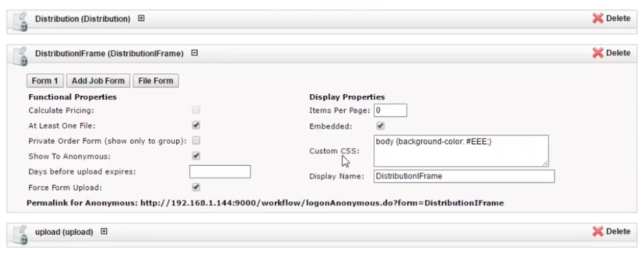Click red X icon in DistributionIFrame row

(598, 52)
